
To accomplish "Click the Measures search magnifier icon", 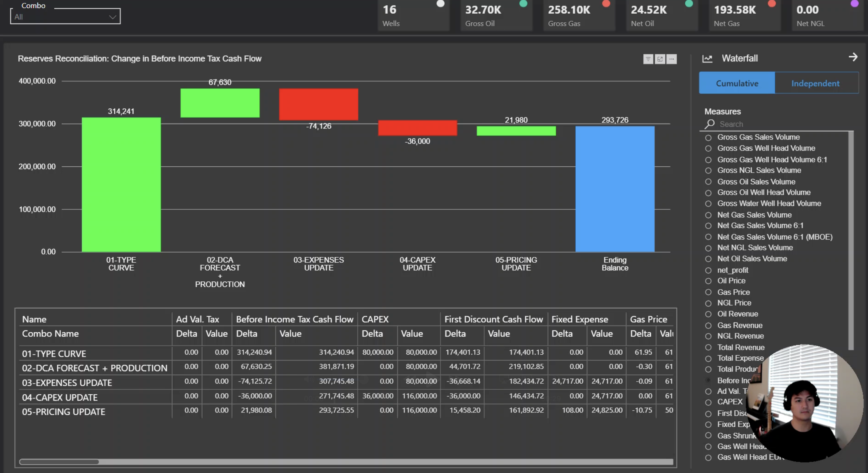I will 709,124.
